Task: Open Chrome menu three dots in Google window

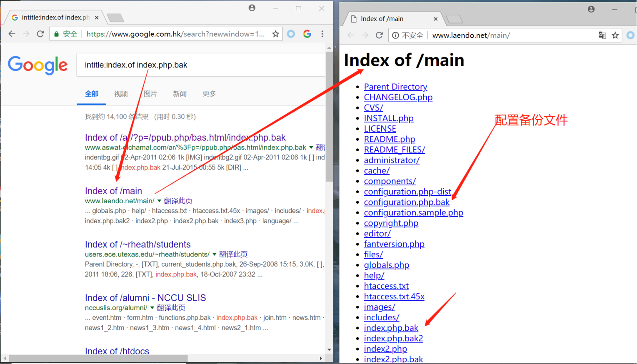Action: [322, 34]
